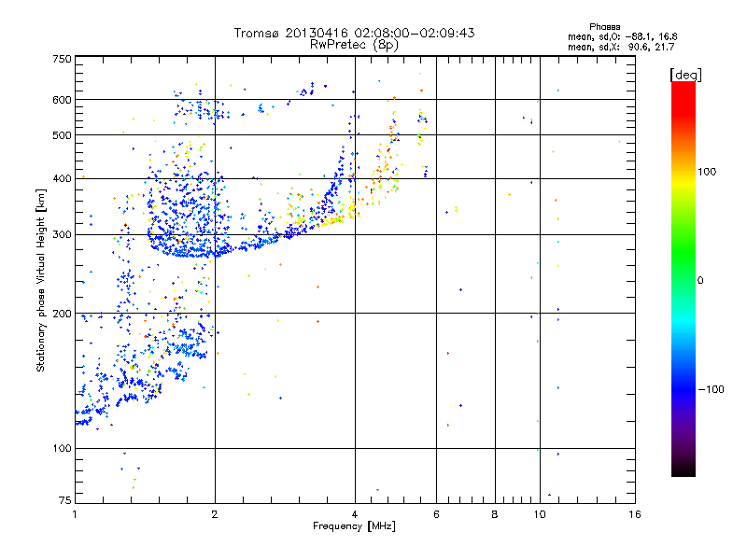Image resolution: width=747 pixels, height=560 pixels.
Task: Click the y-axis '600' tick label
Action: click(62, 100)
